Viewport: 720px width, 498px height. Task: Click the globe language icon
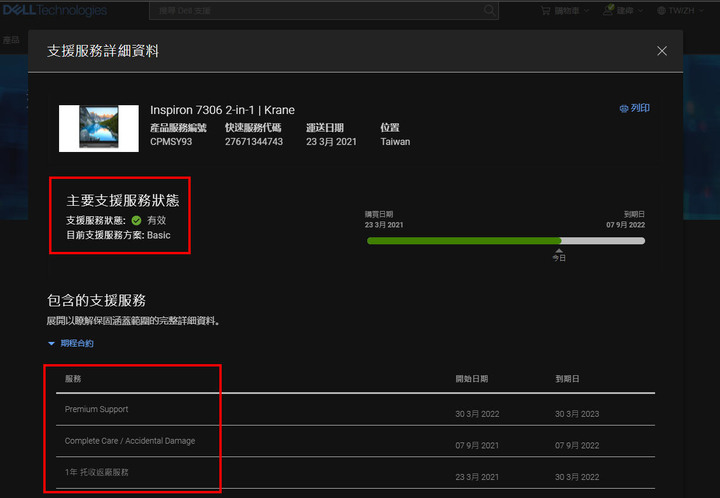[x=661, y=11]
